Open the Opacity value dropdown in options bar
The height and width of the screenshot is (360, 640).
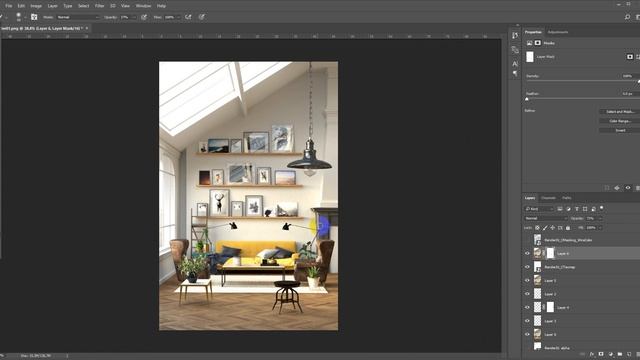[x=133, y=17]
